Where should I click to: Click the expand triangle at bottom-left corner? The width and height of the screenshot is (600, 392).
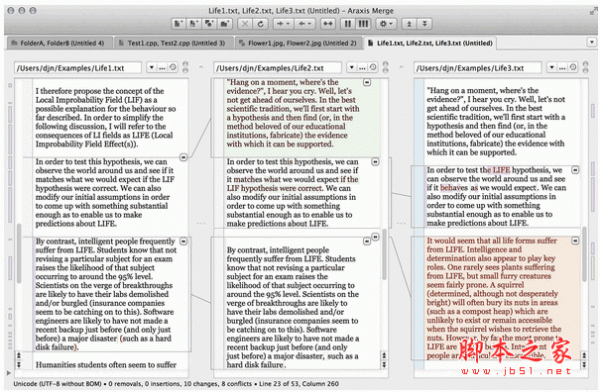tap(9, 372)
